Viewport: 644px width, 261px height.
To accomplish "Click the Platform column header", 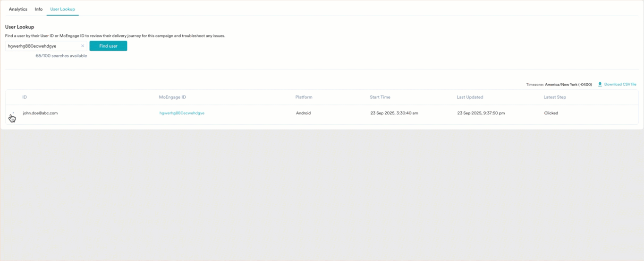I will point(304,97).
